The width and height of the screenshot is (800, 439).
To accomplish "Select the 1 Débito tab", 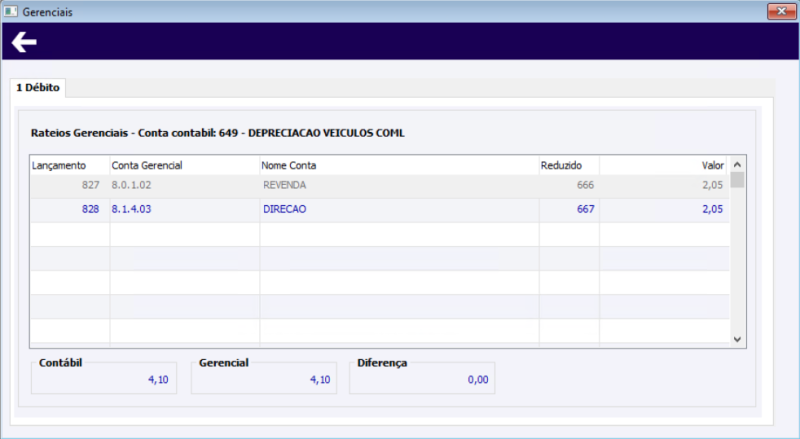I will point(38,88).
